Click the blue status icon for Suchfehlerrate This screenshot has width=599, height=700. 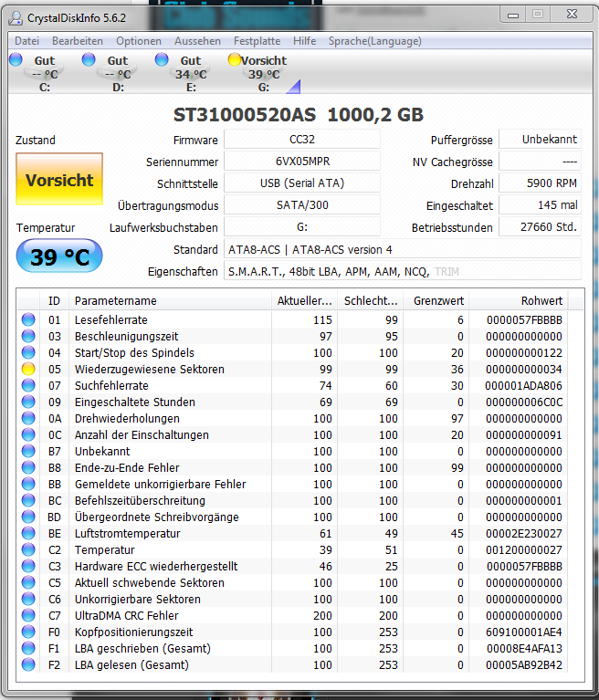[28, 385]
